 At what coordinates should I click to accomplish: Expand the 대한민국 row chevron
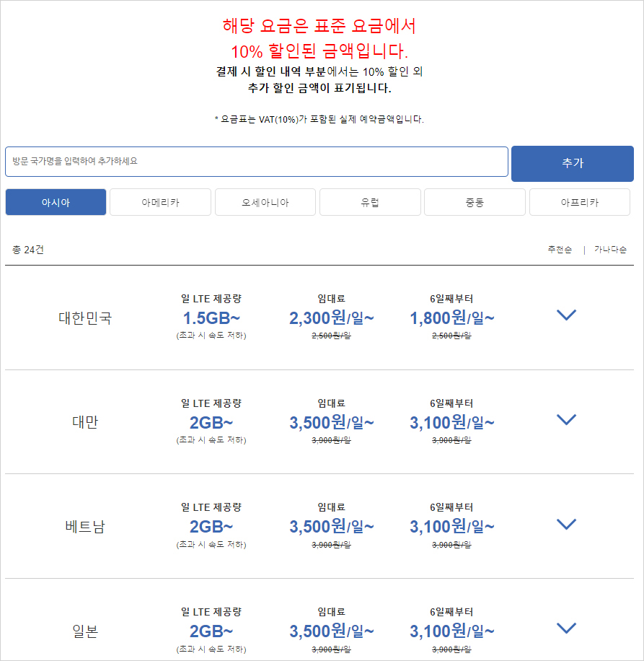[566, 315]
